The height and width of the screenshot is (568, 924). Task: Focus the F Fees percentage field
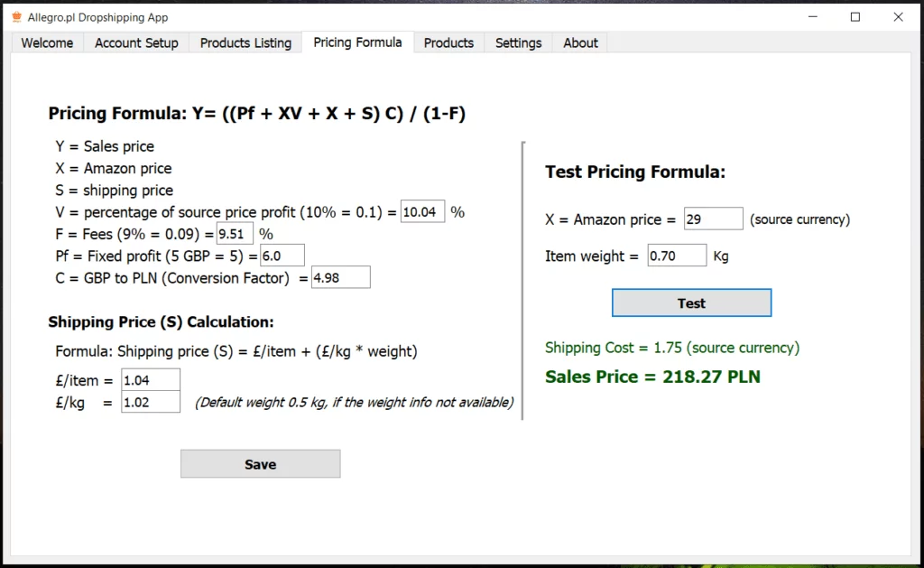(x=235, y=234)
